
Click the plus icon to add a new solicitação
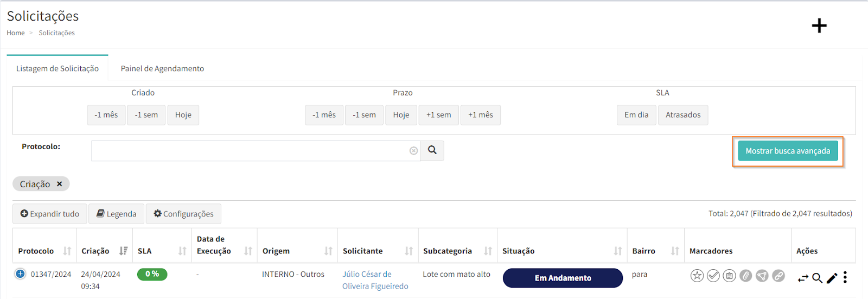pos(819,26)
